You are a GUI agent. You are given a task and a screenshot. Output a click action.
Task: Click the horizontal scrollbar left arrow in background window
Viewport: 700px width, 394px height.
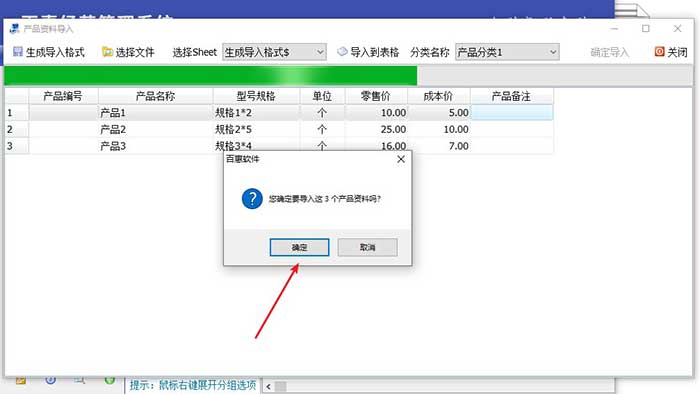click(268, 386)
